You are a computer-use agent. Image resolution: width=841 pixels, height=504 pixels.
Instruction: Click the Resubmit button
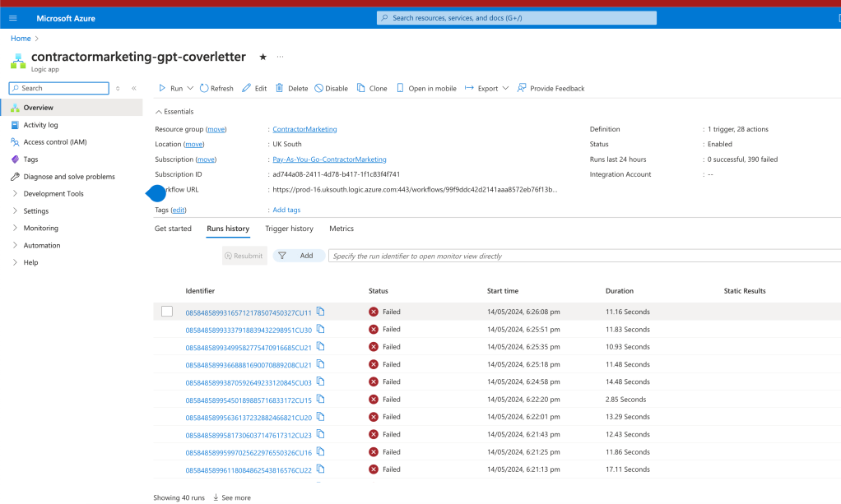[x=244, y=256]
